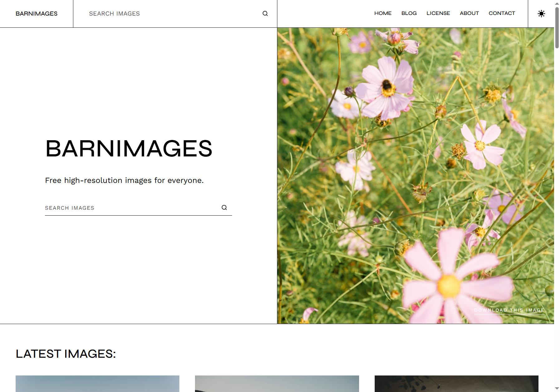
Task: Toggle the light/dark mode sun icon
Action: pos(541,13)
